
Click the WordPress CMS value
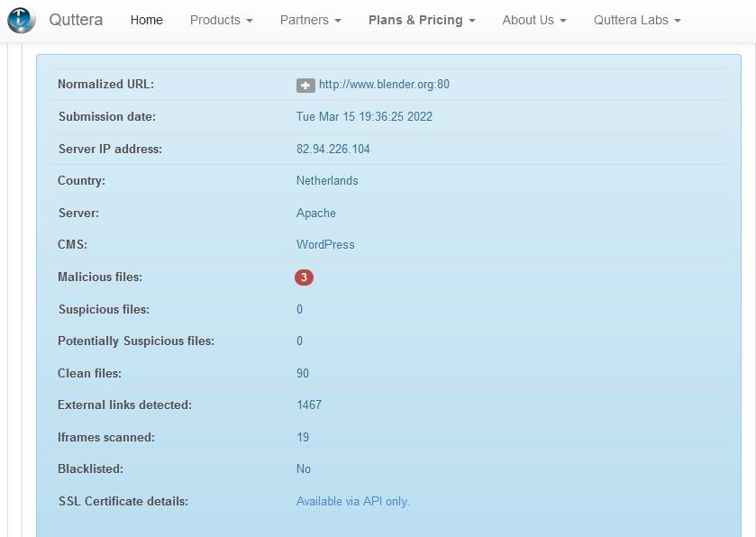tap(325, 245)
